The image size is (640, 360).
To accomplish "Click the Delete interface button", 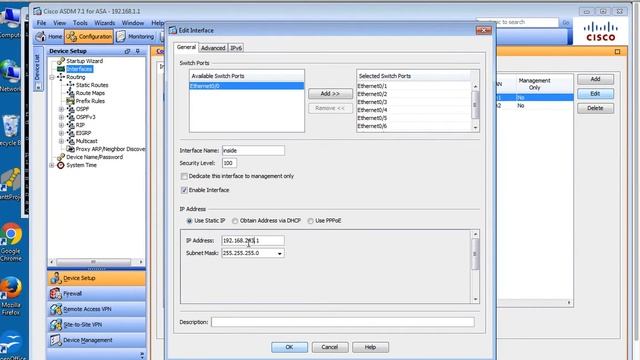I will tap(596, 108).
